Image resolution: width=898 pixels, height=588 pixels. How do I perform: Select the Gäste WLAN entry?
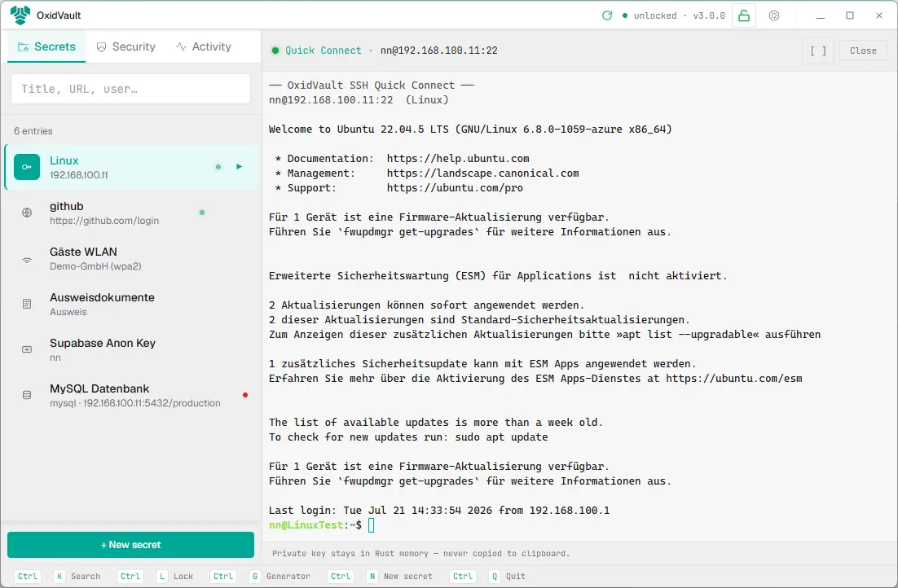point(130,259)
